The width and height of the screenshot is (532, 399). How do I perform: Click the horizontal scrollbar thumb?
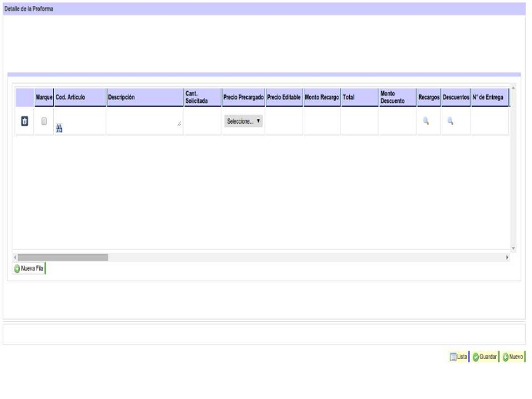[63, 257]
